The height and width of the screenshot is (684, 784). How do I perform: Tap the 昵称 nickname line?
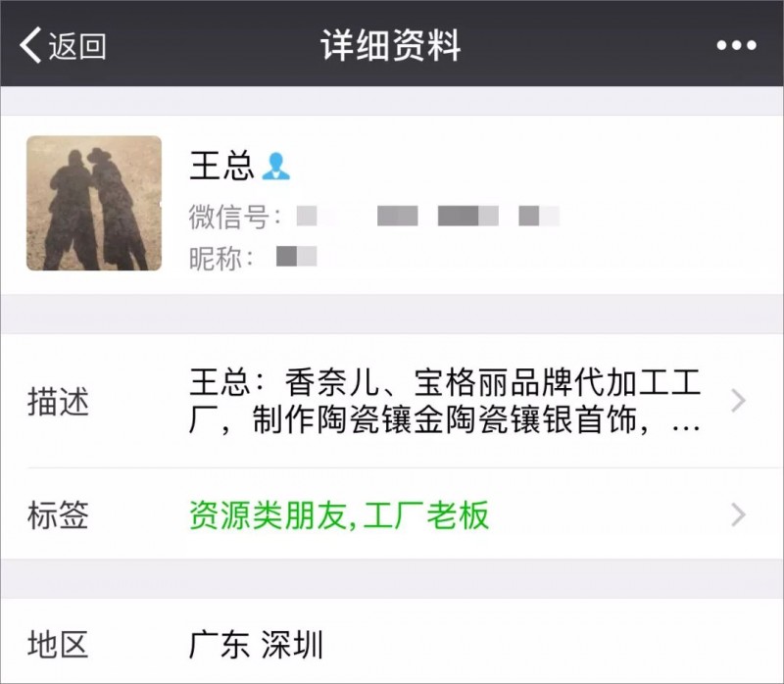tap(253, 258)
